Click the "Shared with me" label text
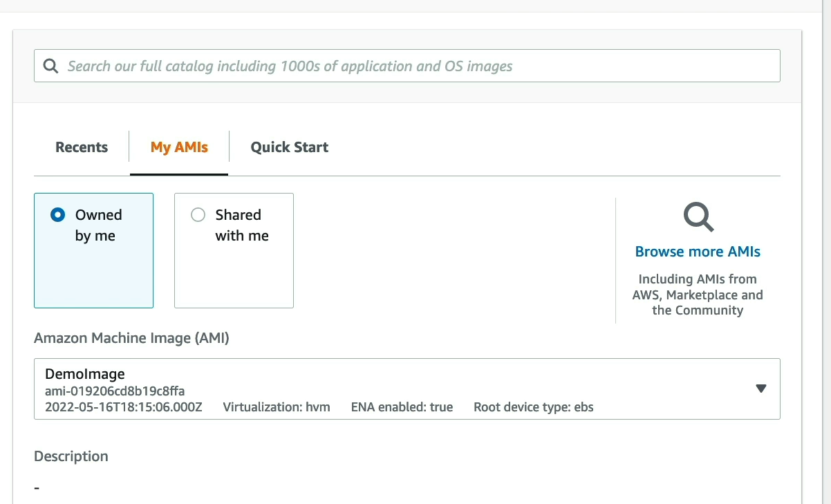The height and width of the screenshot is (504, 831). [241, 225]
